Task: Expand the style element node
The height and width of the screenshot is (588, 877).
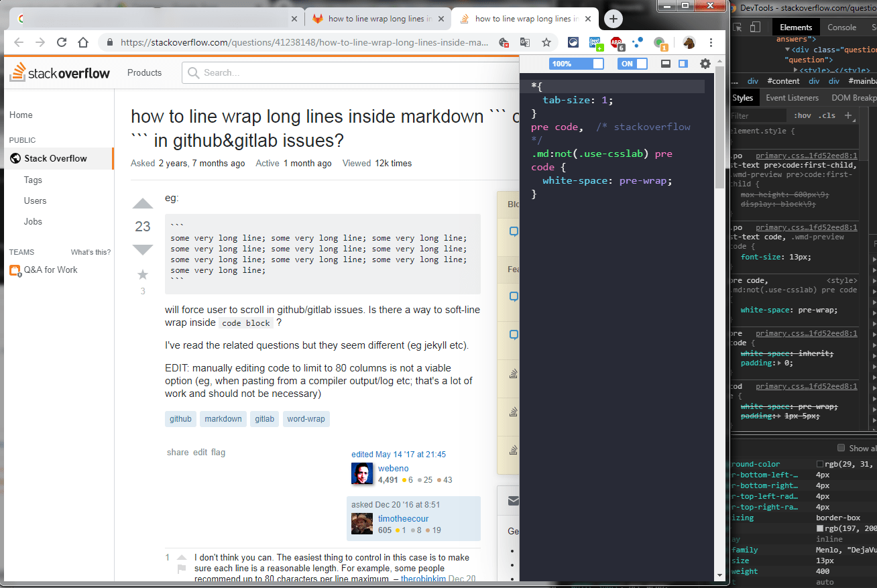Action: pyautogui.click(x=796, y=70)
